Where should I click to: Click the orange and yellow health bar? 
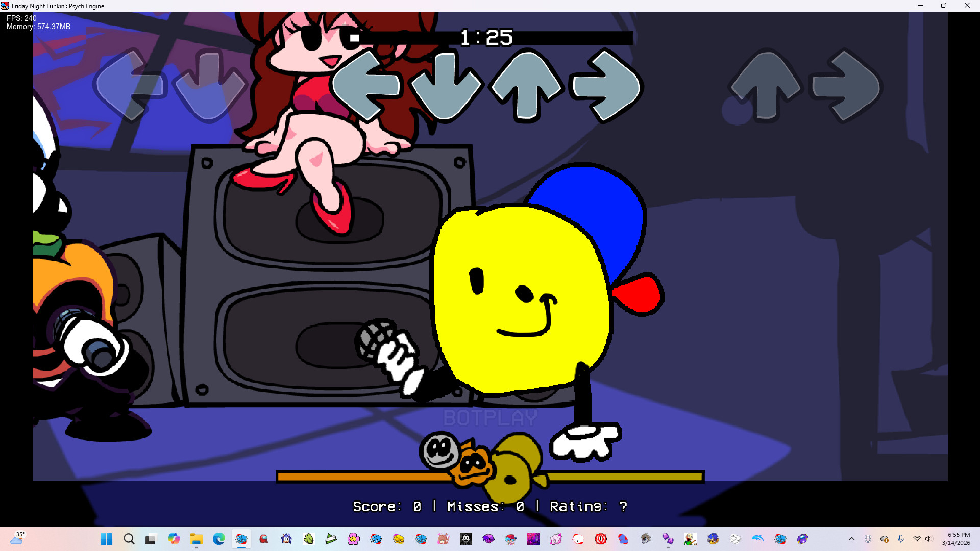pyautogui.click(x=490, y=477)
